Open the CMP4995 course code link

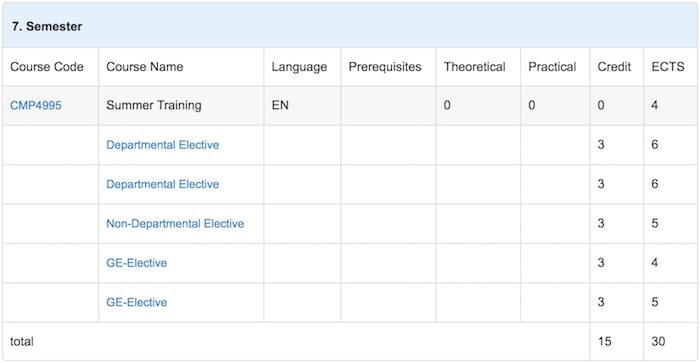pyautogui.click(x=36, y=105)
